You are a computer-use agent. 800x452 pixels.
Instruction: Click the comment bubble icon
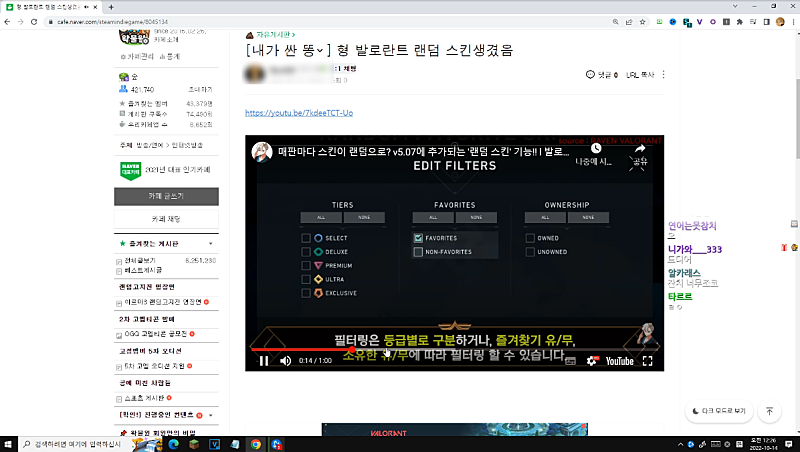tap(590, 74)
